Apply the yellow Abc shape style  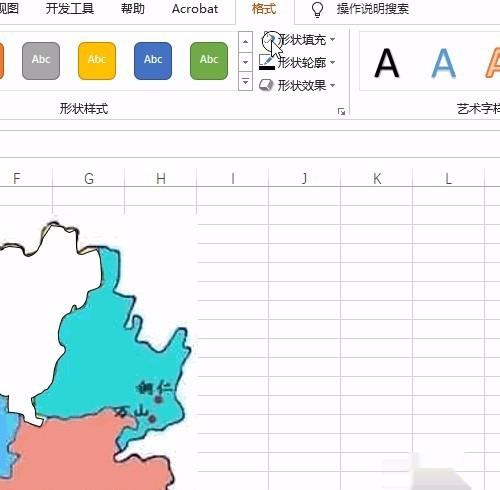click(97, 61)
